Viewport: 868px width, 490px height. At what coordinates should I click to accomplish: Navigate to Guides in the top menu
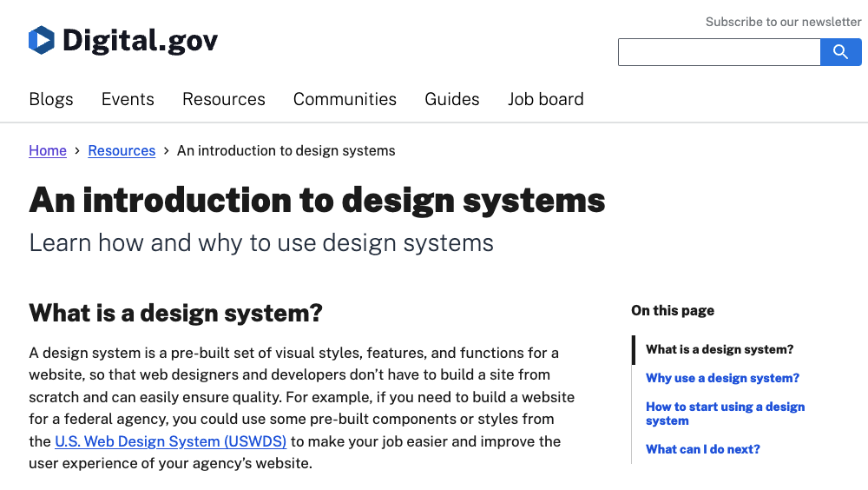(x=451, y=99)
